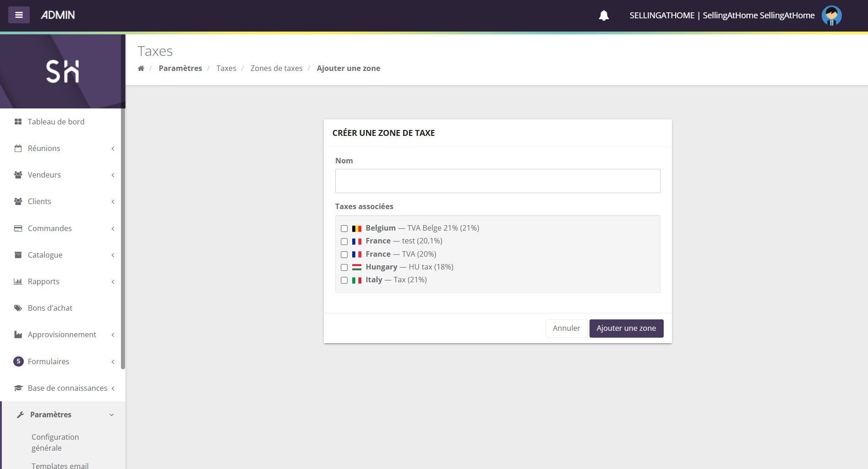Viewport: 868px width, 469px height.
Task: Click the Paramètres wrench icon
Action: pos(20,415)
